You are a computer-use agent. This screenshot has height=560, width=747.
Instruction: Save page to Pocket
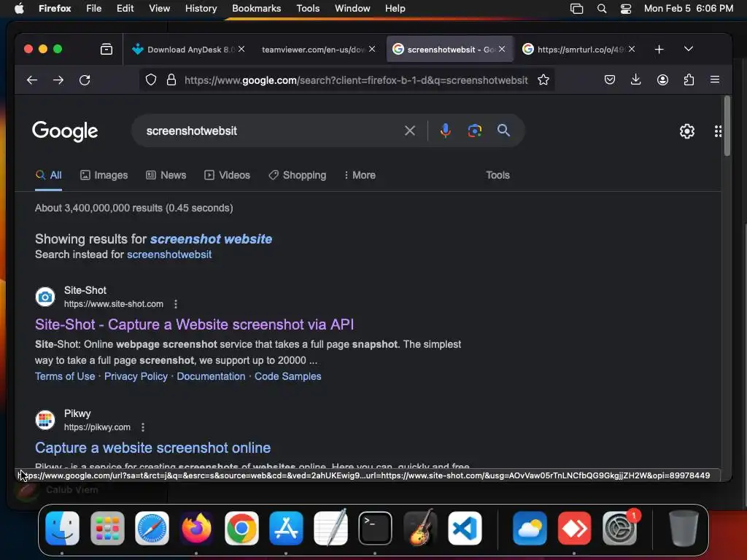click(x=609, y=80)
